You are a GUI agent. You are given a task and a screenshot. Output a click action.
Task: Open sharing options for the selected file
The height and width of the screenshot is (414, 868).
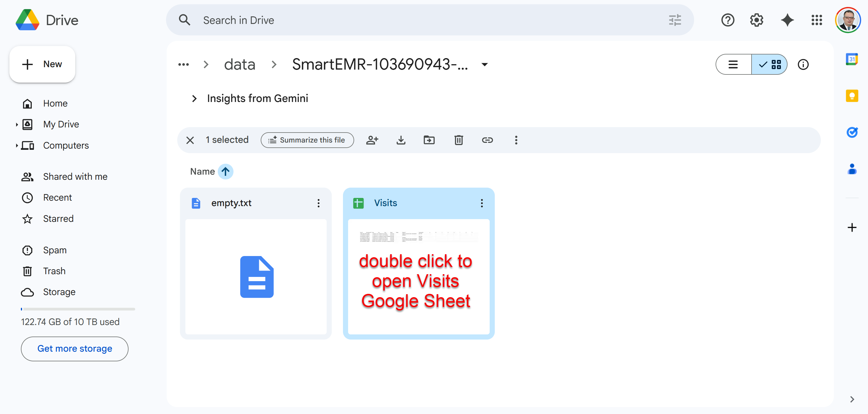tap(372, 140)
